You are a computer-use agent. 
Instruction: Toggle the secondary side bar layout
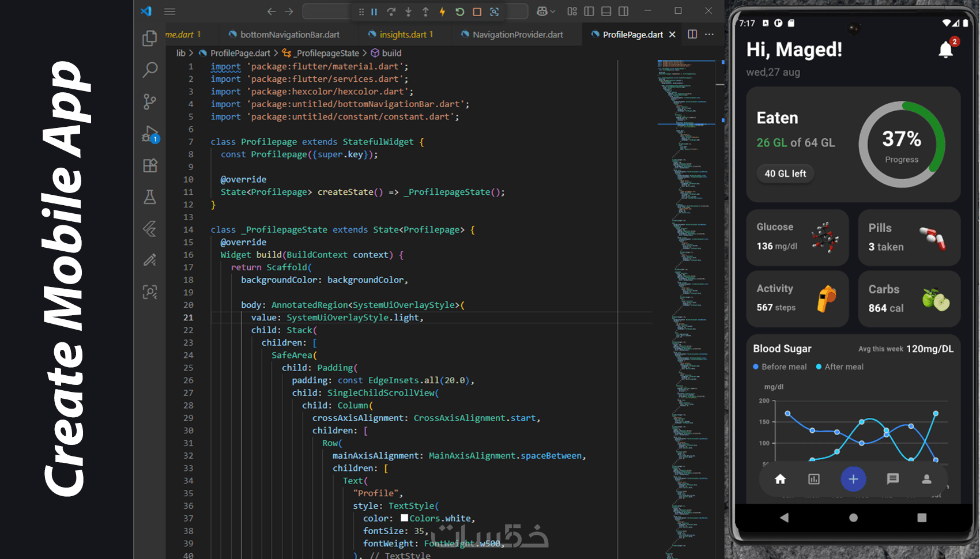pyautogui.click(x=623, y=12)
